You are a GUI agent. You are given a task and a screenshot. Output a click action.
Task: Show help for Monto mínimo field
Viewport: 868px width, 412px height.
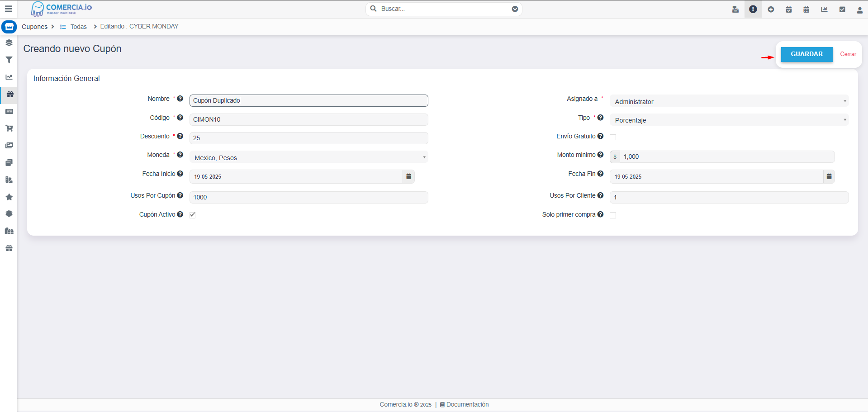click(x=600, y=155)
